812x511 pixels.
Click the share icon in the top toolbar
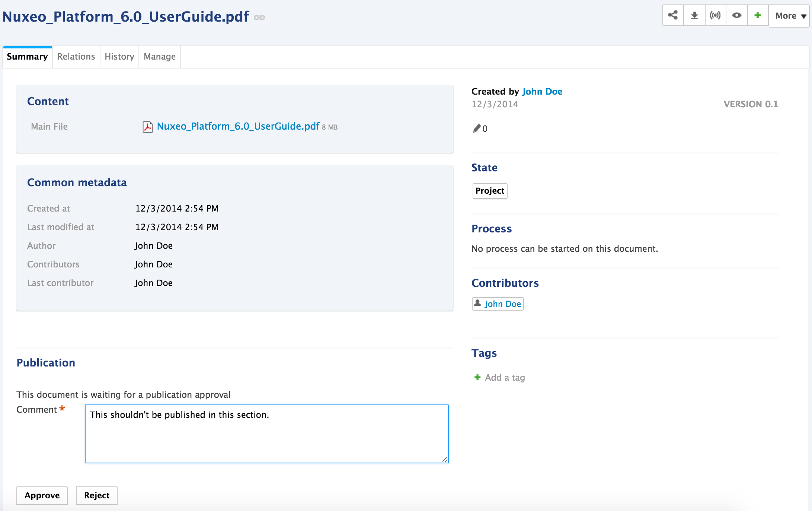pyautogui.click(x=673, y=15)
